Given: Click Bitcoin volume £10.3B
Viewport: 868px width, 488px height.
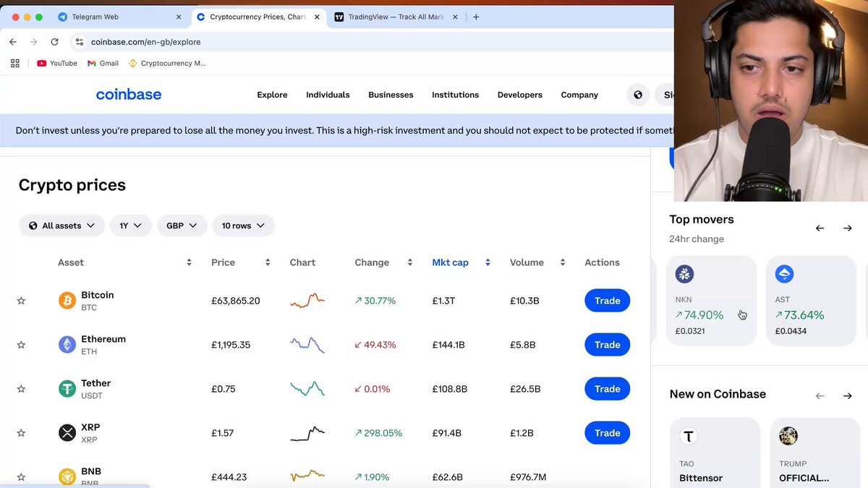Looking at the screenshot, I should [524, 301].
